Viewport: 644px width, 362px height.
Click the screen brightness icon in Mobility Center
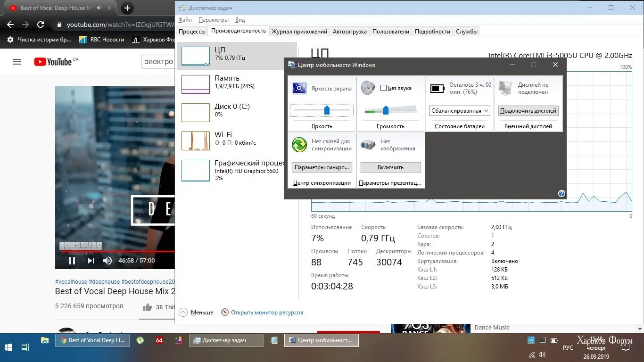point(299,88)
